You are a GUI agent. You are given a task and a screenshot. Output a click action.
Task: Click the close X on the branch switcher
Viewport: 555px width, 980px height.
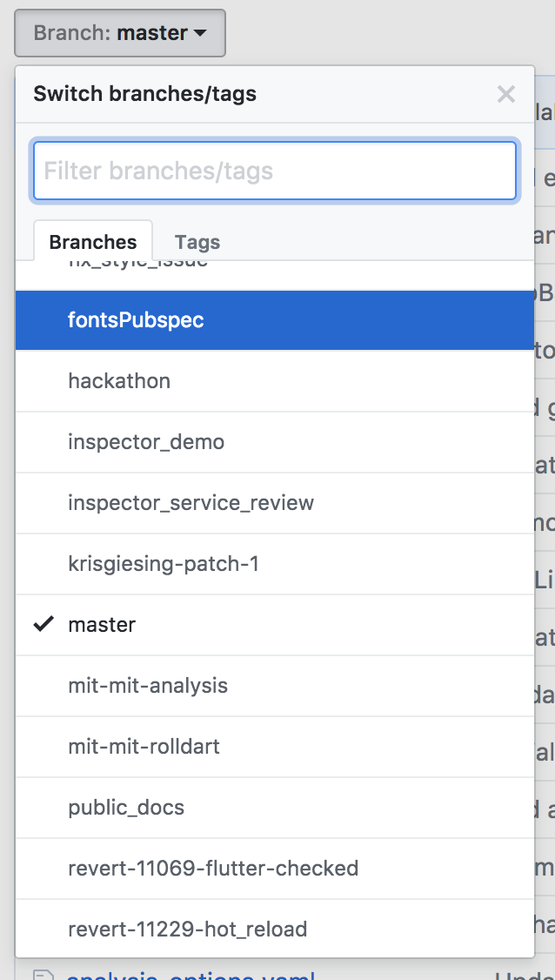(505, 94)
